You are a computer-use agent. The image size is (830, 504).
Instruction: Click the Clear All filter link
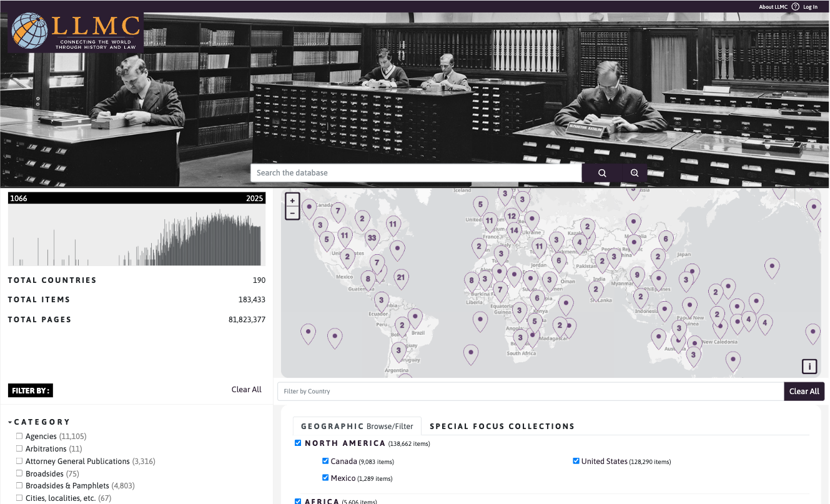(247, 389)
